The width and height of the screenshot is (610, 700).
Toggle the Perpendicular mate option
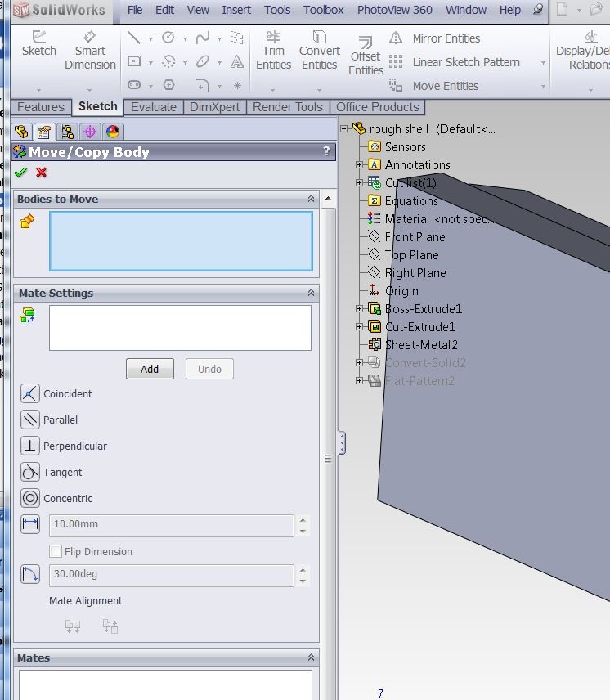(x=30, y=446)
